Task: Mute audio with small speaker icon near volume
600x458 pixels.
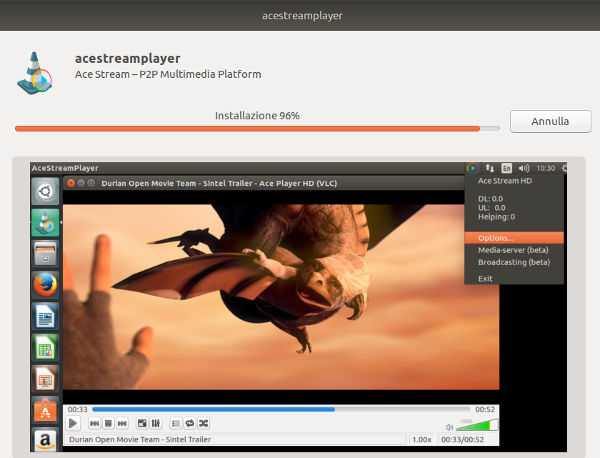Action: tap(450, 427)
